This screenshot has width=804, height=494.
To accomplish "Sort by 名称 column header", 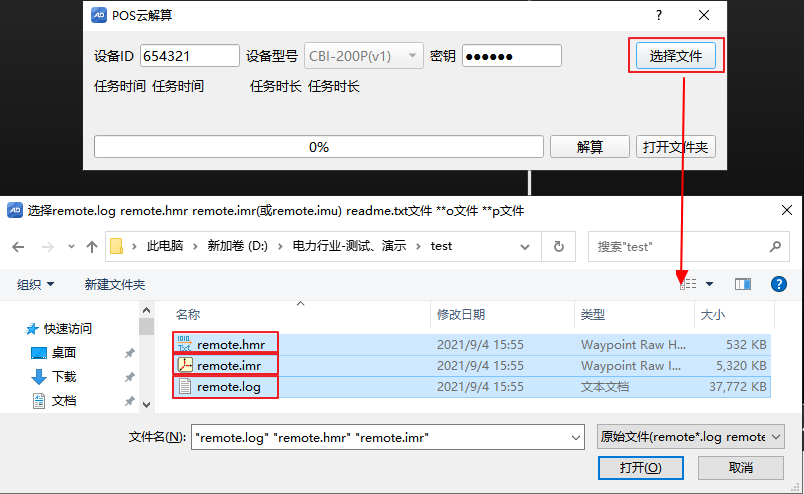I will [188, 314].
